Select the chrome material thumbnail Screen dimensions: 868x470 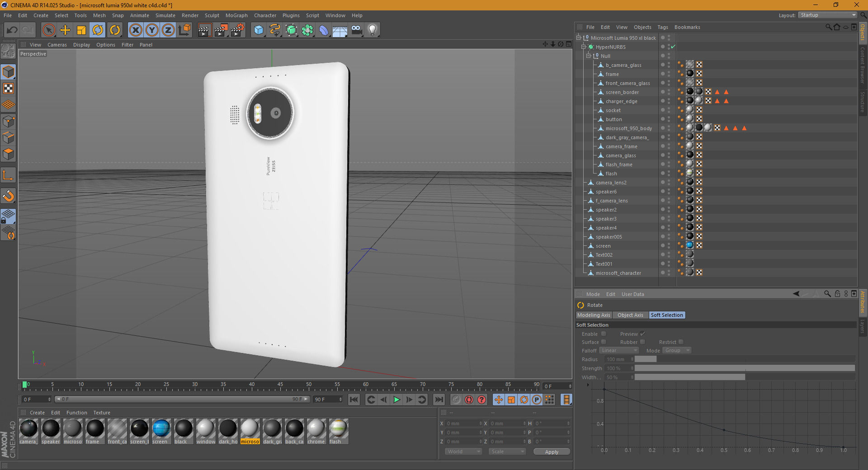click(316, 429)
